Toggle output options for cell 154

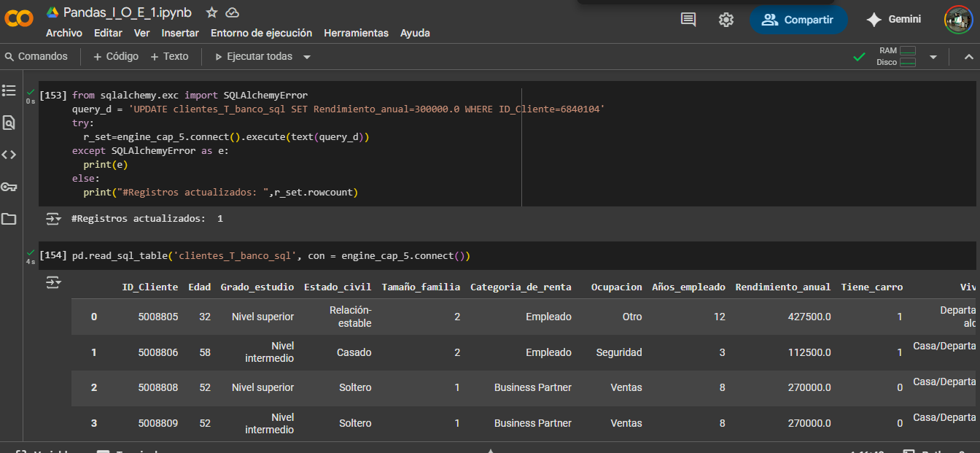(x=53, y=282)
